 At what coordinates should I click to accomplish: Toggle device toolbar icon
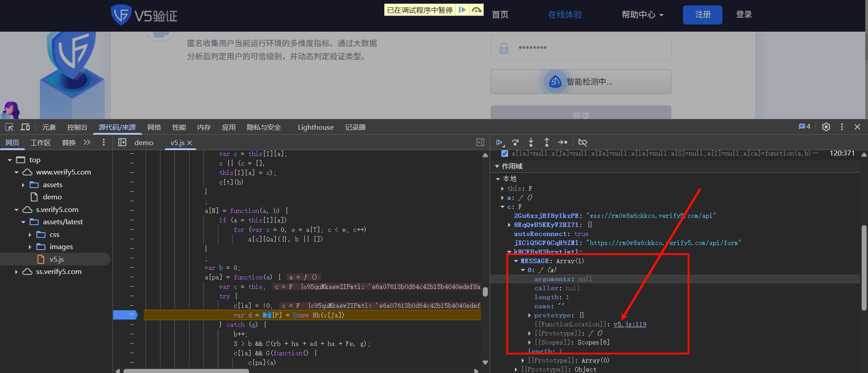(25, 127)
